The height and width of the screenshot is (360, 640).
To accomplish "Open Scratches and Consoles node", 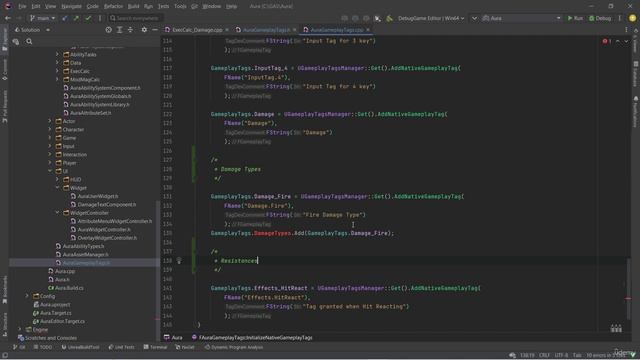I will [47, 338].
